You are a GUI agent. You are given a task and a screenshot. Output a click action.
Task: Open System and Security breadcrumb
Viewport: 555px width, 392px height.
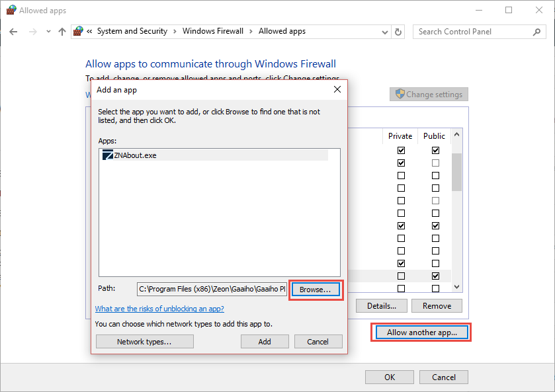[x=132, y=31]
